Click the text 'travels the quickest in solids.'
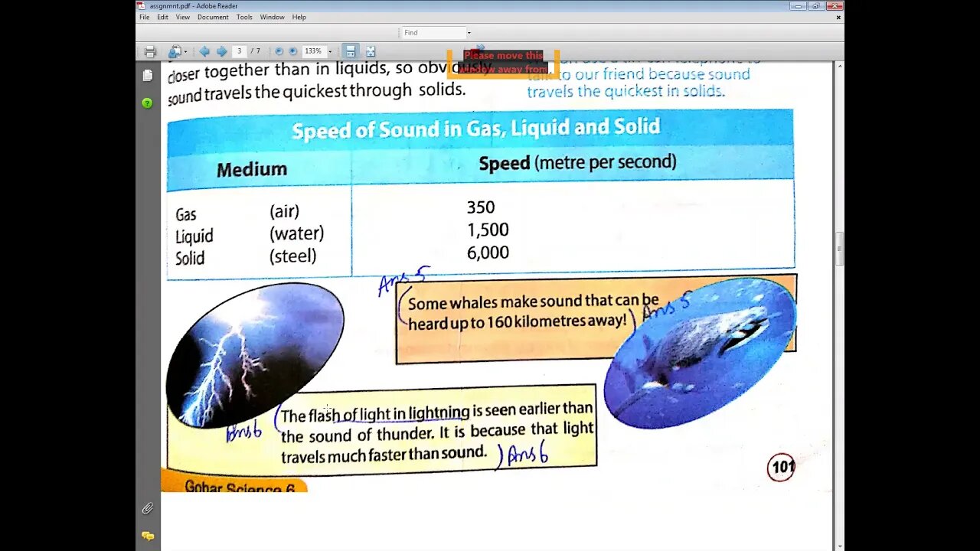 (x=626, y=91)
